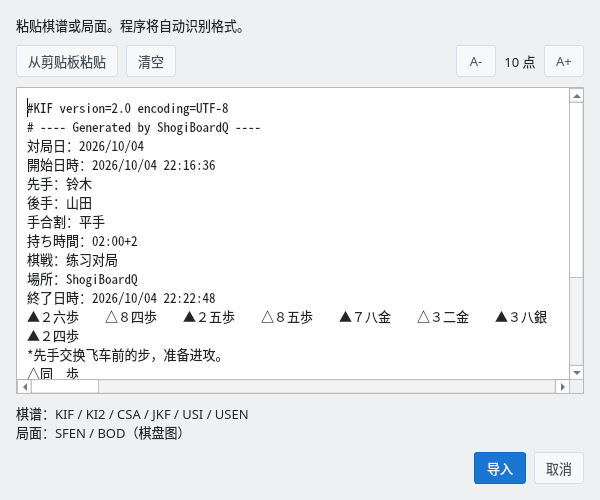Click the move △８四歩
The height and width of the screenshot is (500, 600).
point(131,317)
